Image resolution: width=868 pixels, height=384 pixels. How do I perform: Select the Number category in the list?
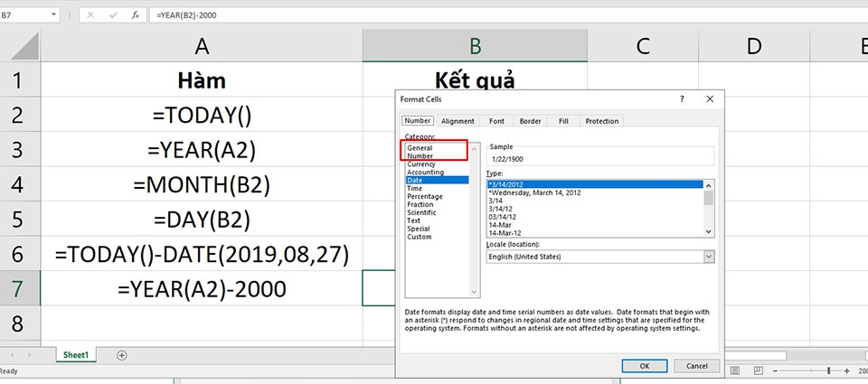point(420,156)
